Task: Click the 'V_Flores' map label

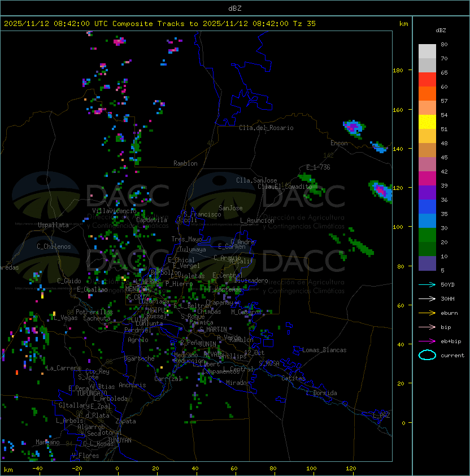Action: (x=85, y=456)
